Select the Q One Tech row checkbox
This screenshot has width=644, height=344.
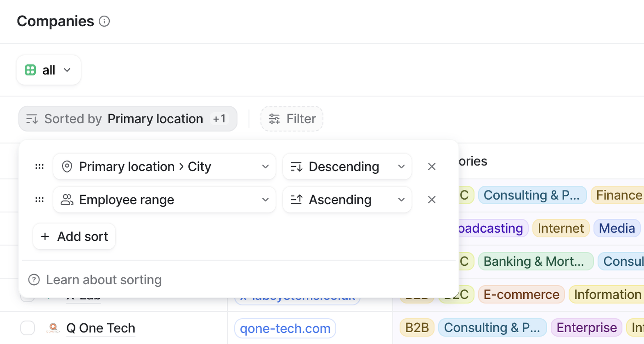pyautogui.click(x=28, y=328)
